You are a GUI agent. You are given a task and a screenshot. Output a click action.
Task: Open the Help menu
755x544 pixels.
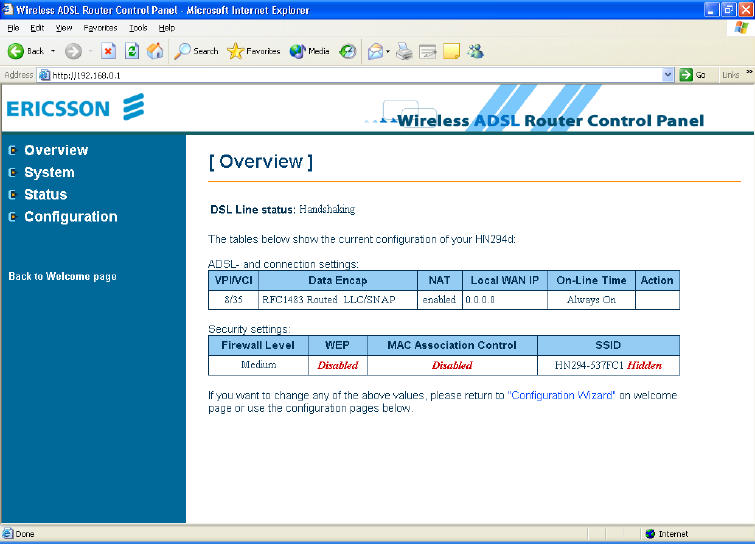pos(167,28)
